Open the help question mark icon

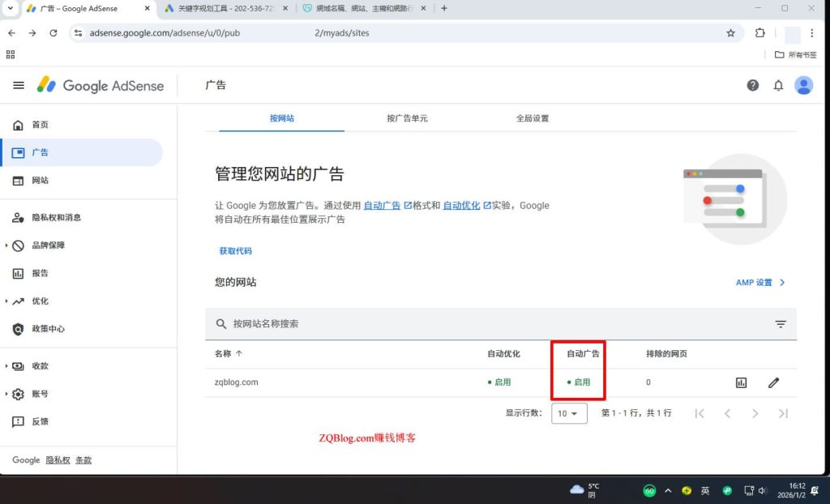coord(753,85)
